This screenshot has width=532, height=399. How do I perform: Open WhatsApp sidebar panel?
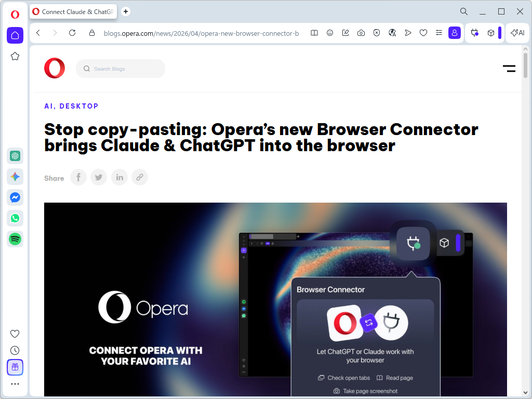pyautogui.click(x=15, y=218)
